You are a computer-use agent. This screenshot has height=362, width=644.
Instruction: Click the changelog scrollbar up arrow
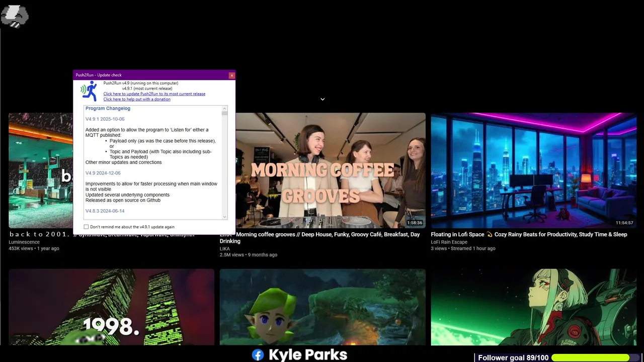pos(225,109)
